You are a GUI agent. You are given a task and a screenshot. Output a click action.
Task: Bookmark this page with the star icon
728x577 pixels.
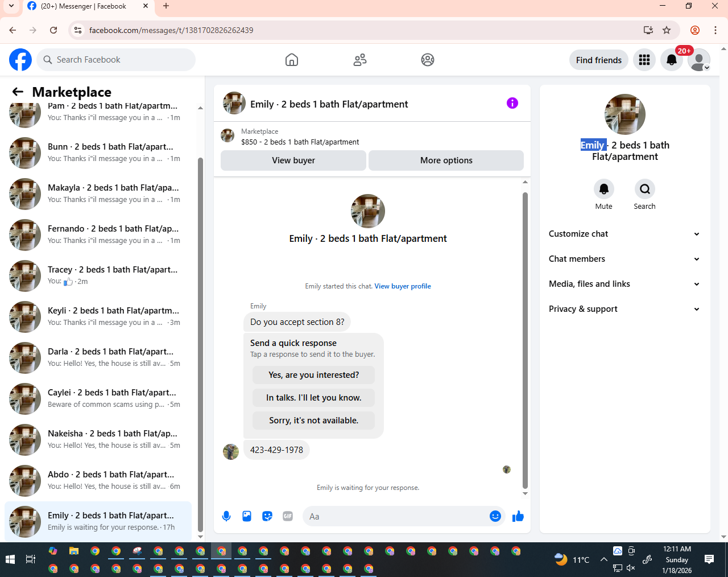[667, 30]
